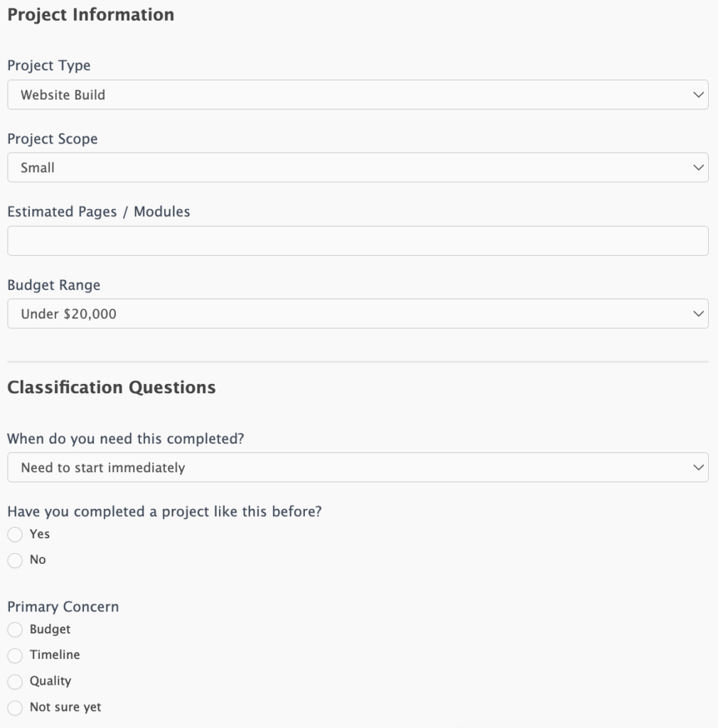Select No for completed similar project
This screenshot has width=718, height=728.
(15, 560)
